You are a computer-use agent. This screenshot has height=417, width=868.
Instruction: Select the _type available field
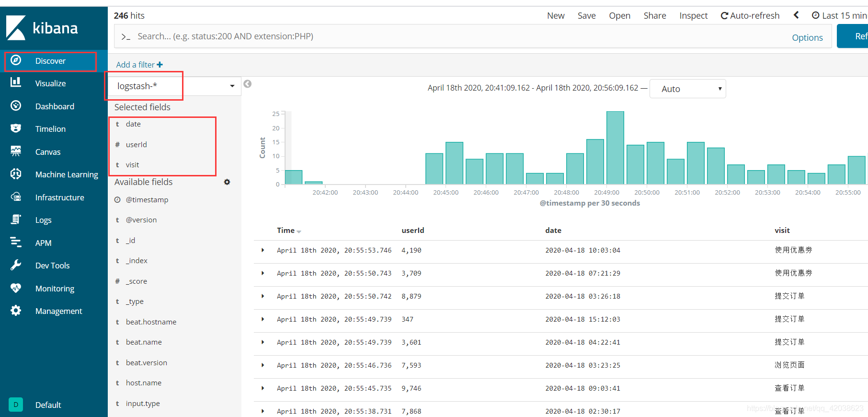click(135, 301)
